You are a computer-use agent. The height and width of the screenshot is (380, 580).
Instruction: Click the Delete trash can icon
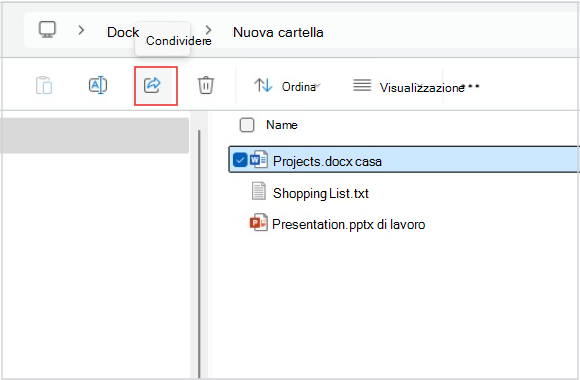pos(206,85)
